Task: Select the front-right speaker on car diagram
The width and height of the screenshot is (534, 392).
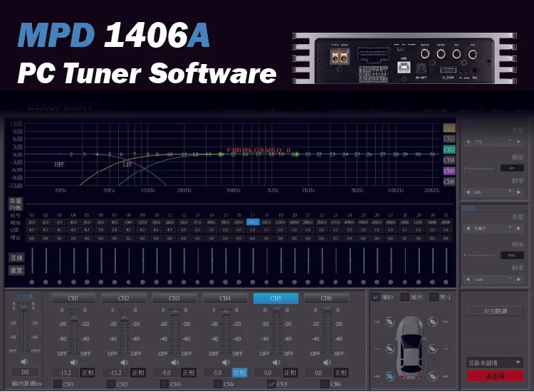Action: click(x=432, y=322)
